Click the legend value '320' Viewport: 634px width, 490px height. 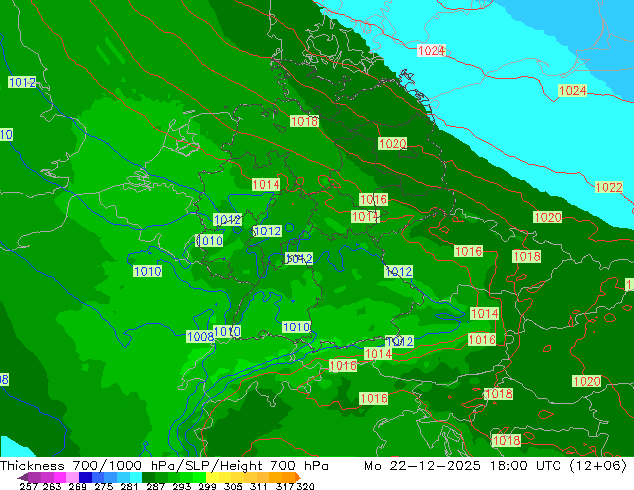pos(305,486)
